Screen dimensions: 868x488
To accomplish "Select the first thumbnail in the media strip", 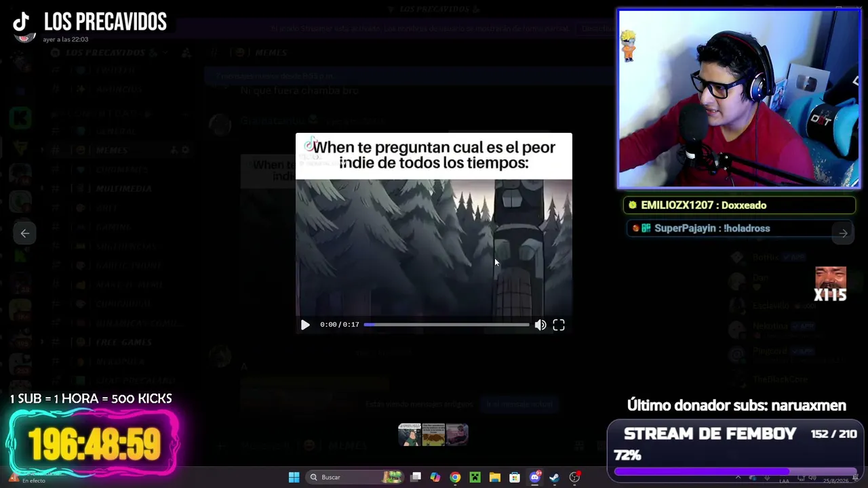I will pos(410,434).
